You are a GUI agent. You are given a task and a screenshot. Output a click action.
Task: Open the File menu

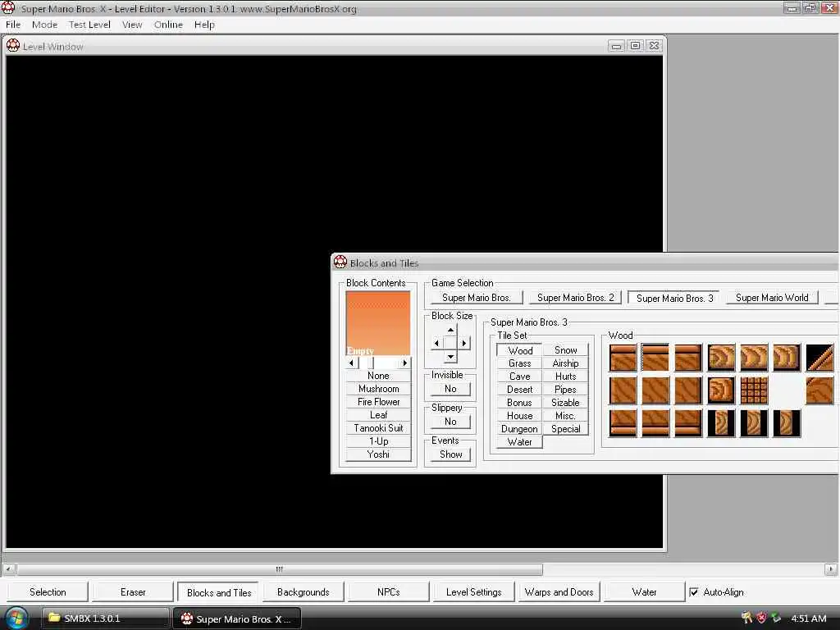pyautogui.click(x=13, y=25)
